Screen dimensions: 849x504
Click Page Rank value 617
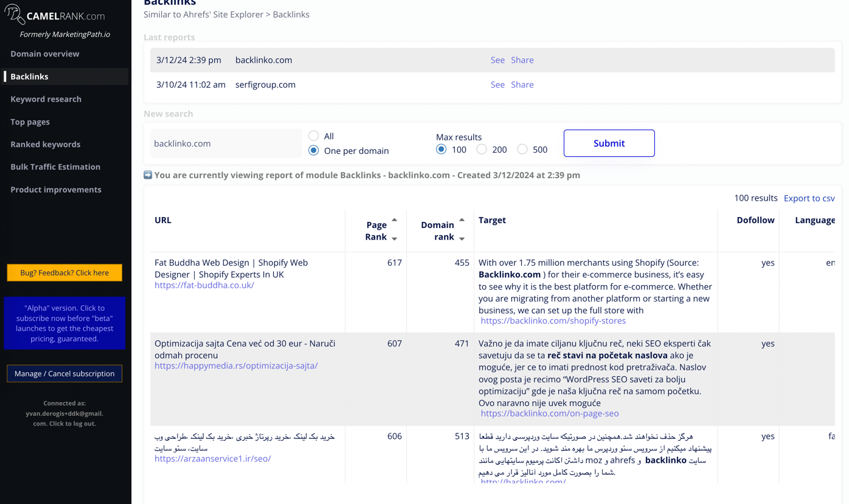[x=395, y=263]
